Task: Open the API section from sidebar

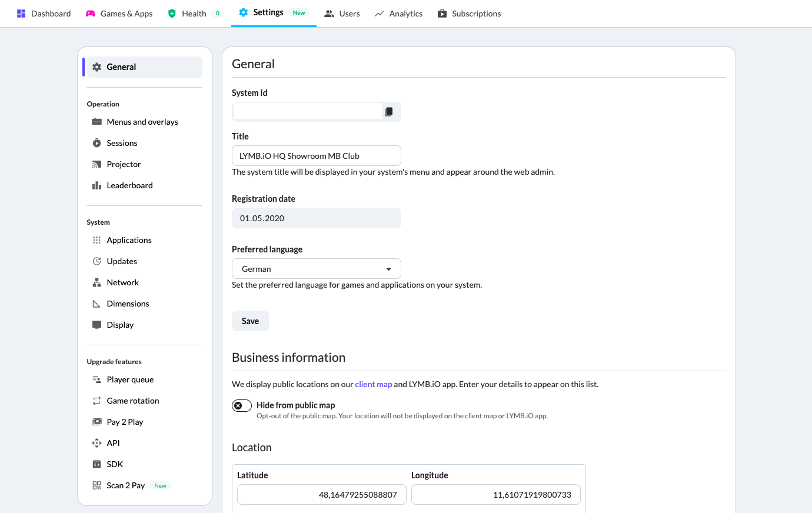Action: coord(113,443)
